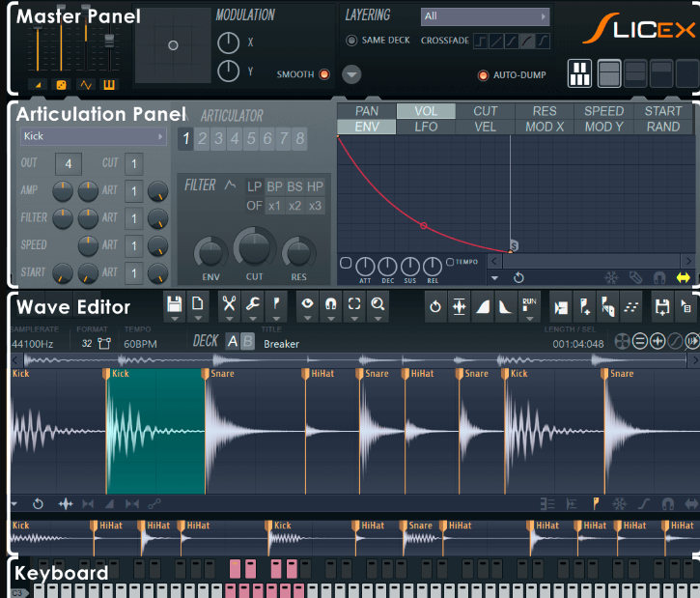Viewport: 700px width, 598px height.
Task: Switch to the LFO tab
Action: [426, 127]
